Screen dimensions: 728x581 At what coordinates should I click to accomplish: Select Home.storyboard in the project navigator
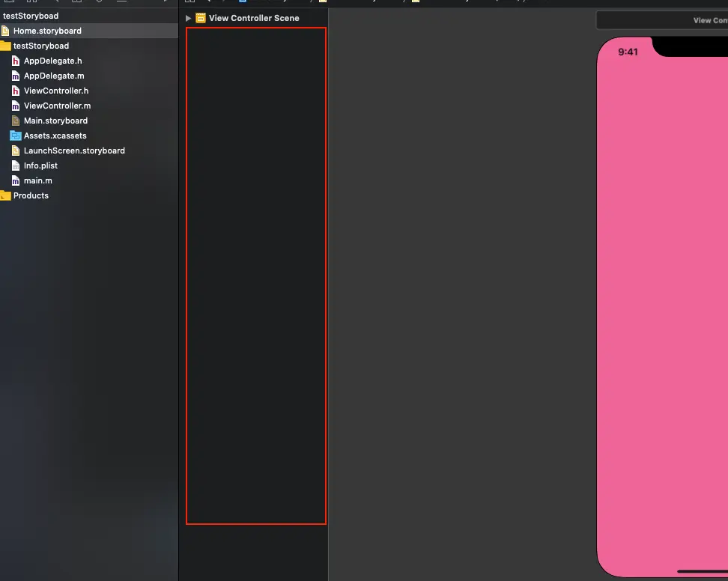[88, 31]
